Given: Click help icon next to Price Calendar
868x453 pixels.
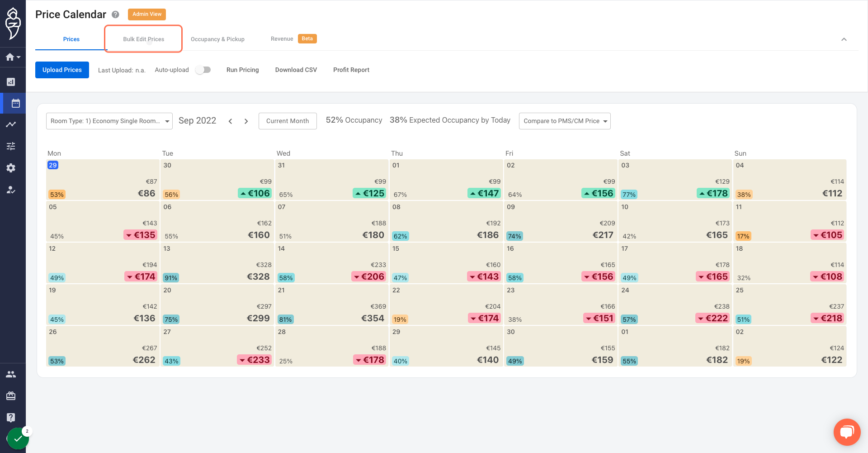Looking at the screenshot, I should pyautogui.click(x=115, y=14).
